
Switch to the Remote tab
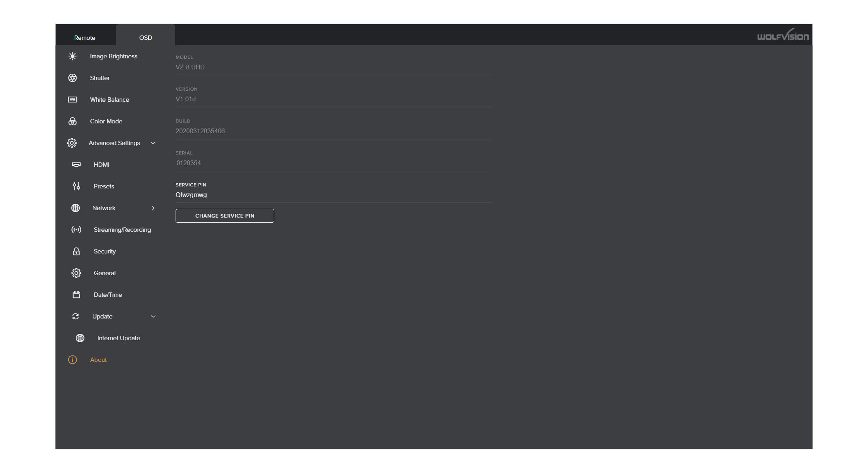click(x=85, y=37)
